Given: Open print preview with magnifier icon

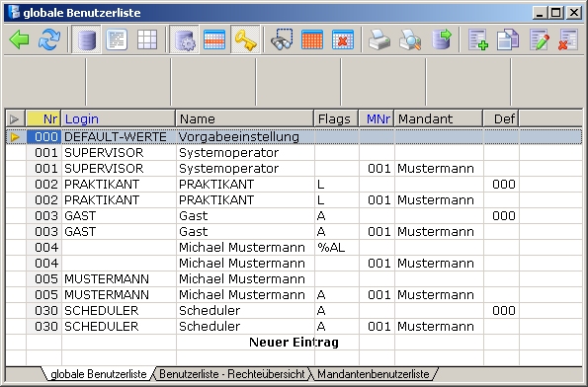Looking at the screenshot, I should click(410, 39).
